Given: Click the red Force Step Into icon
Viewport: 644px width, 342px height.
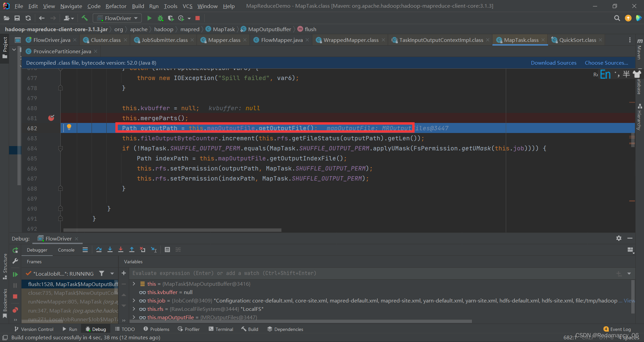Looking at the screenshot, I should [x=121, y=250].
